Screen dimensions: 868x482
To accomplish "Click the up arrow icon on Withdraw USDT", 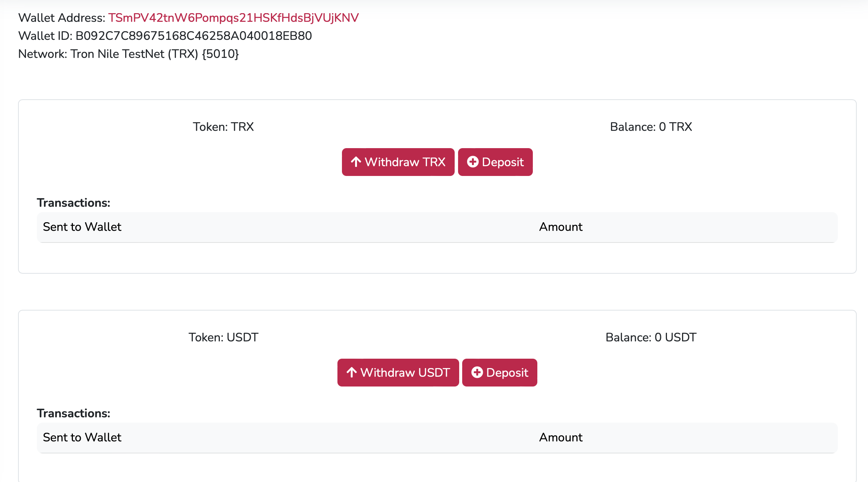I will click(352, 373).
